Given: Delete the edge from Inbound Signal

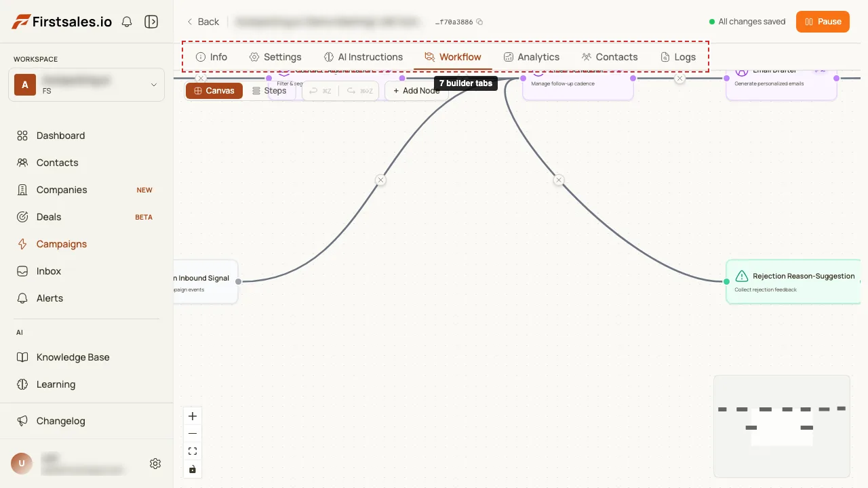Looking at the screenshot, I should pyautogui.click(x=380, y=180).
